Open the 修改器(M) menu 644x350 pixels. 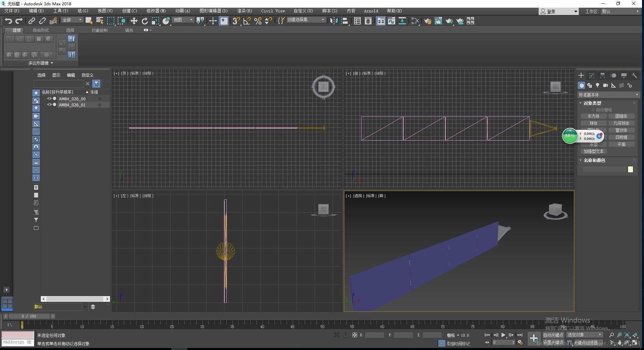[156, 11]
